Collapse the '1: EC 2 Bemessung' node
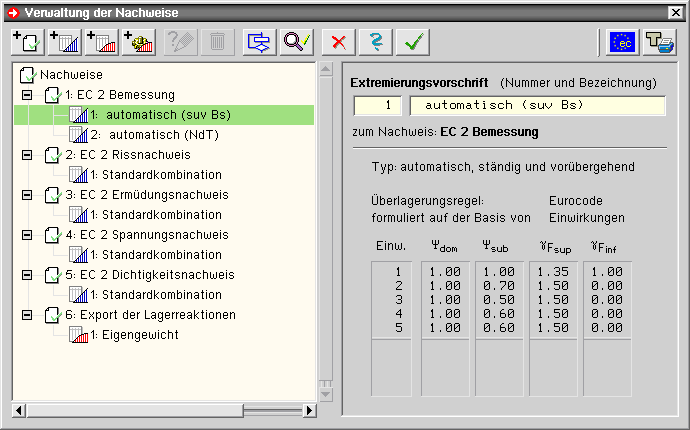The width and height of the screenshot is (690, 430). pyautogui.click(x=27, y=95)
